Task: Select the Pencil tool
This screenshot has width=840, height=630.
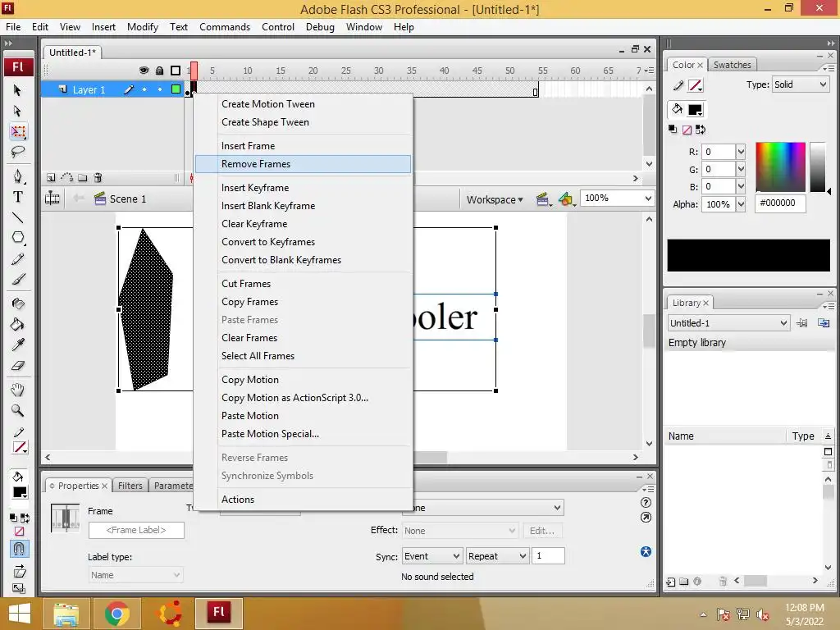Action: (18, 259)
